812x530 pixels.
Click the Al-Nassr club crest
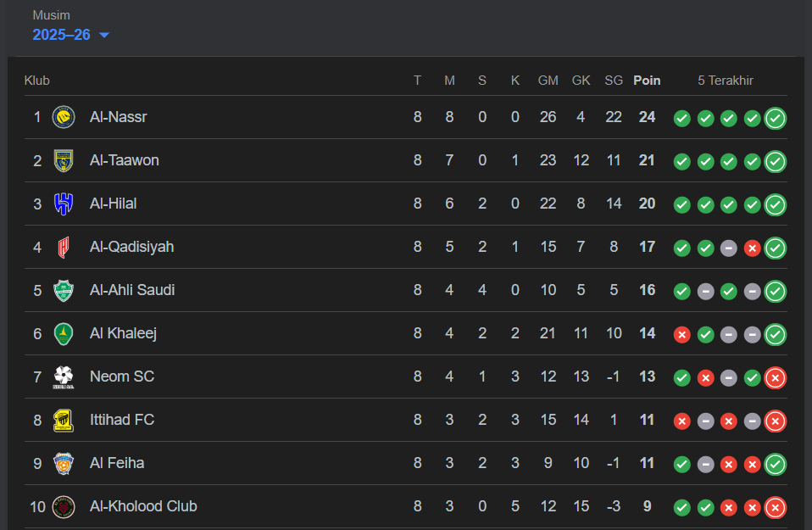pos(64,117)
